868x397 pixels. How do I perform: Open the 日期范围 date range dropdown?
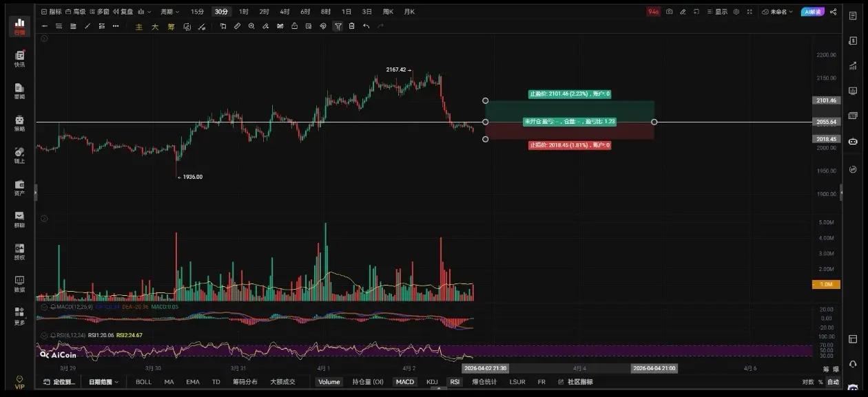point(103,381)
